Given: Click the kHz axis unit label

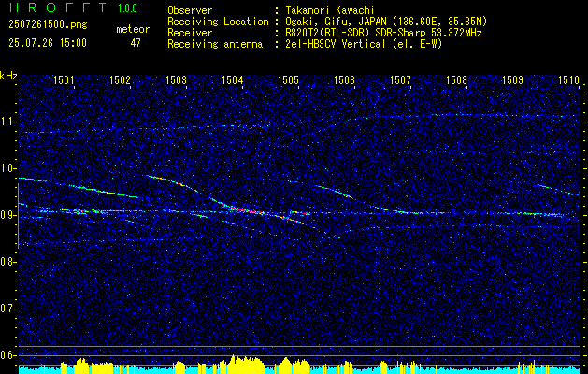Looking at the screenshot, I should click(8, 76).
